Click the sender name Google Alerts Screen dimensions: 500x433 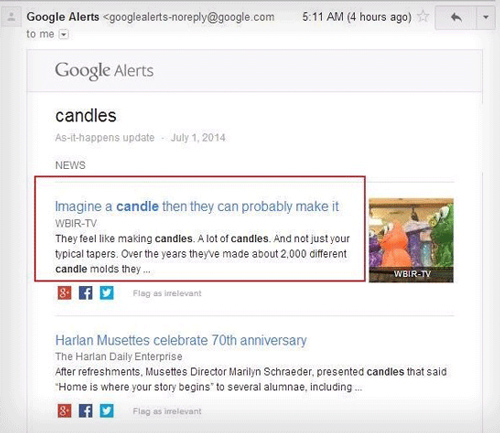point(63,17)
